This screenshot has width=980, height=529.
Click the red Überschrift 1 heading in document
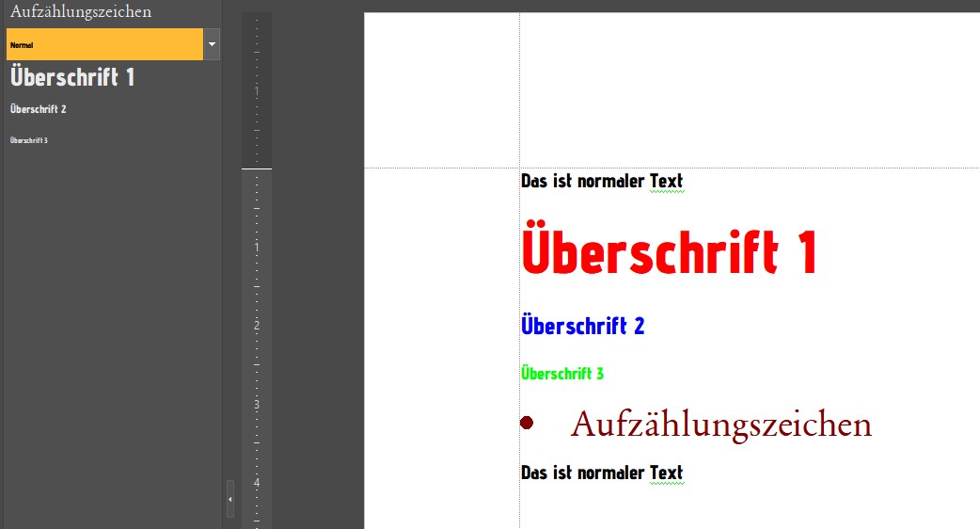670,248
